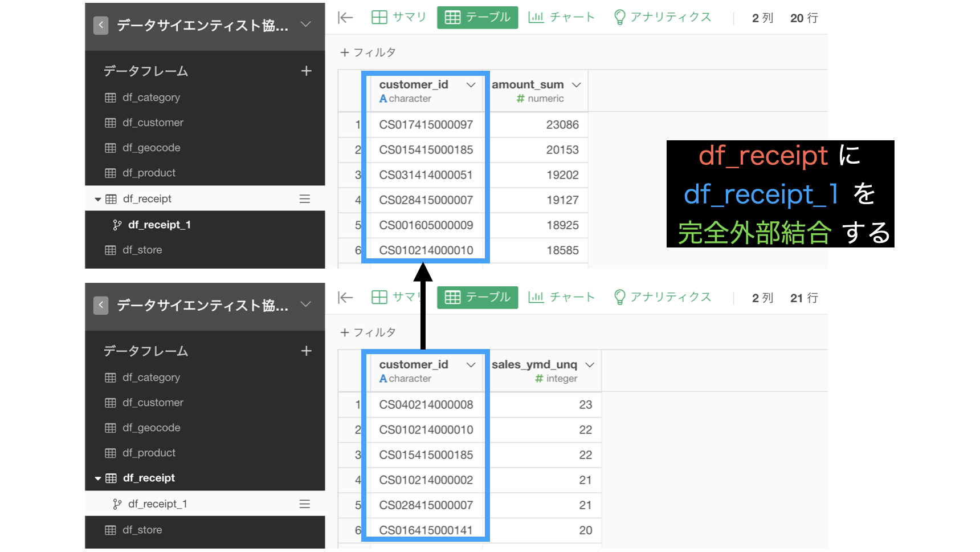
Task: Open sales_ymd_unq column dropdown menu
Action: [590, 365]
